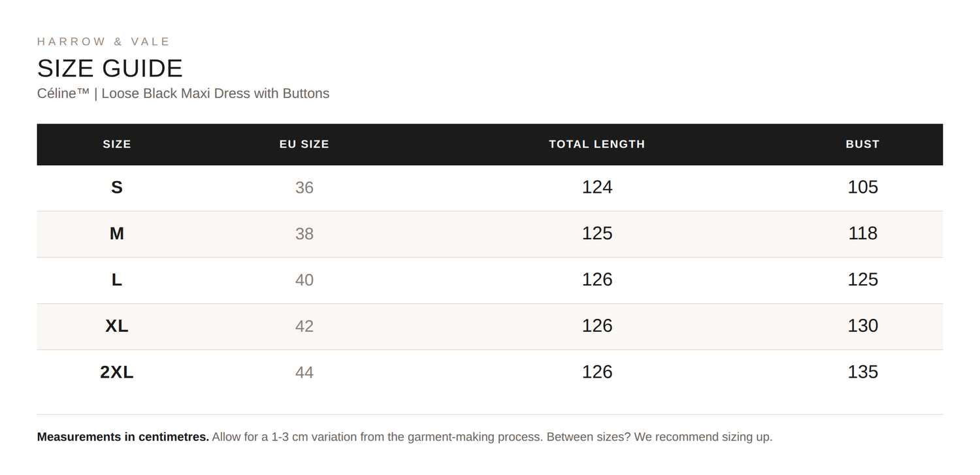
Task: Click bust value 118 in M row
Action: point(862,233)
